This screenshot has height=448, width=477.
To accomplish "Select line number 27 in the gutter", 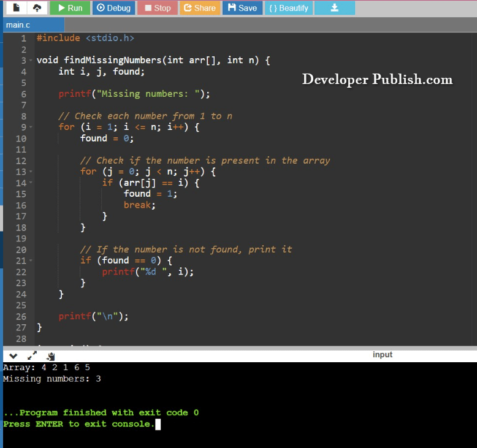I will (x=21, y=327).
